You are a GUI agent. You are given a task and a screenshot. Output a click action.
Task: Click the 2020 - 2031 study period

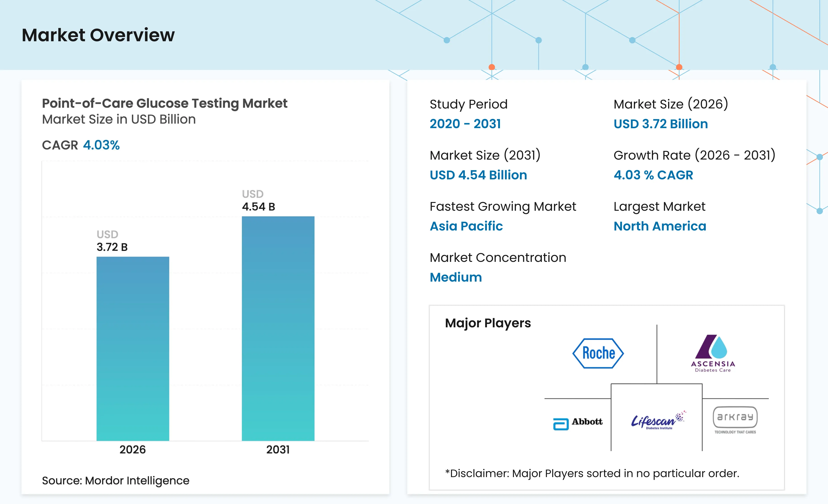click(465, 124)
